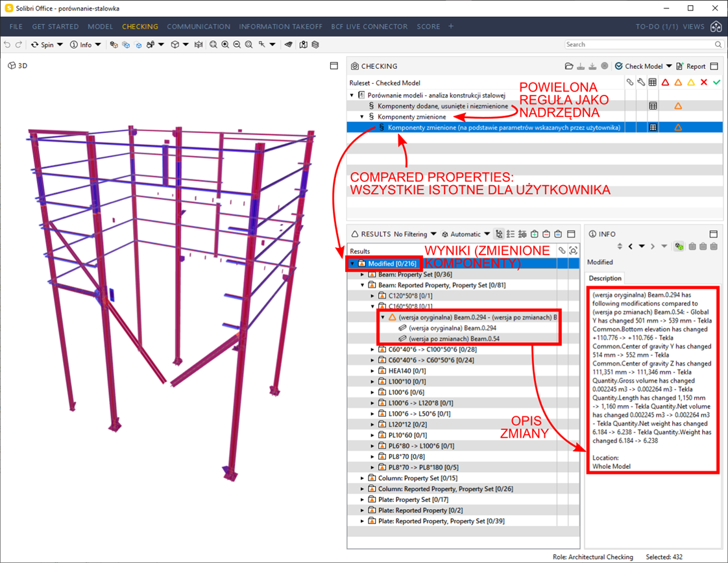Toggle the hierarchy tree view icon in RESULTS

[499, 234]
